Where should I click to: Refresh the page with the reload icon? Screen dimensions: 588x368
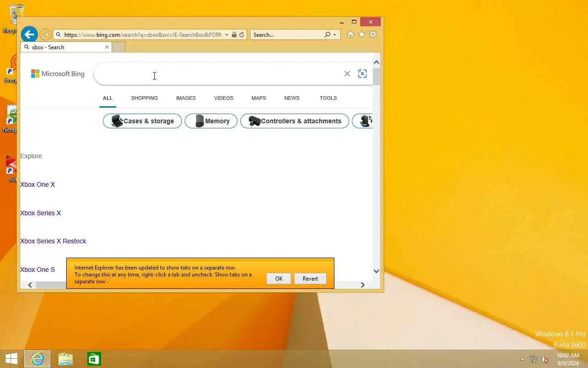[x=242, y=34]
